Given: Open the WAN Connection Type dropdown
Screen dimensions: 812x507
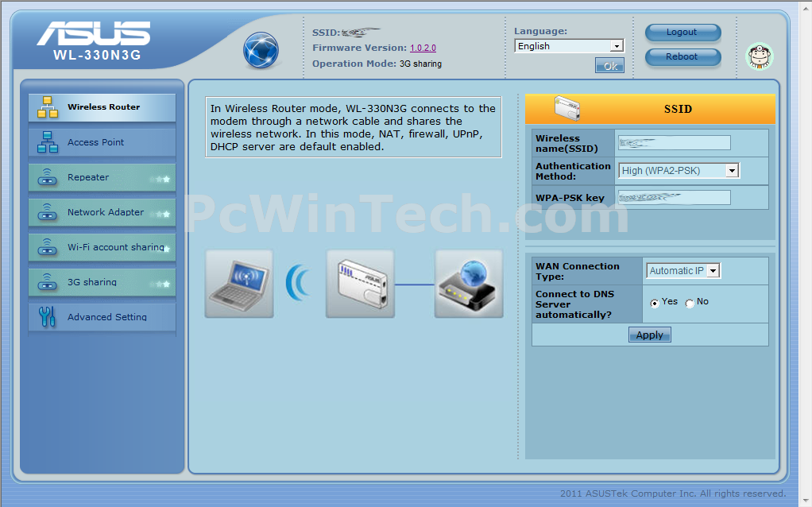Looking at the screenshot, I should click(683, 270).
